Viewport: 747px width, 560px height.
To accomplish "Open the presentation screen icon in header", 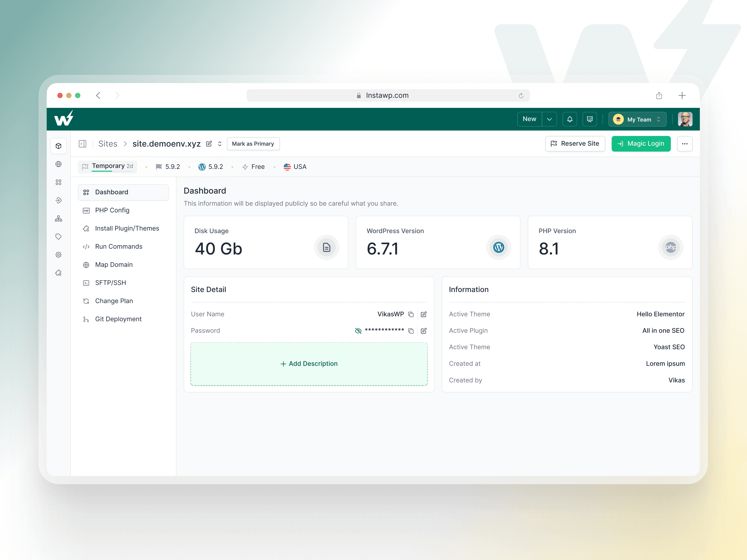I will 590,119.
